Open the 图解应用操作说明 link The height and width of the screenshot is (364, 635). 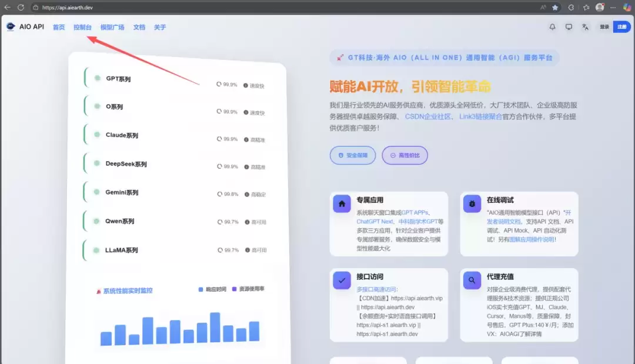tap(532, 239)
